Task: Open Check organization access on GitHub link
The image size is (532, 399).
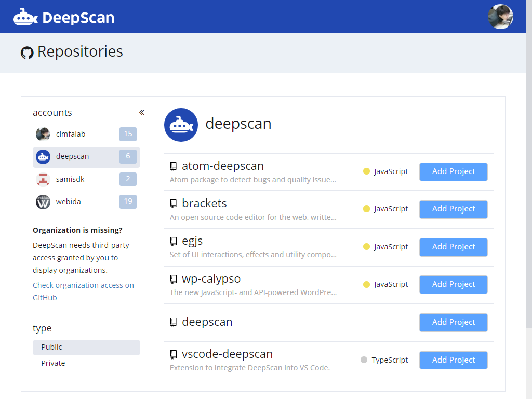Action: point(83,291)
